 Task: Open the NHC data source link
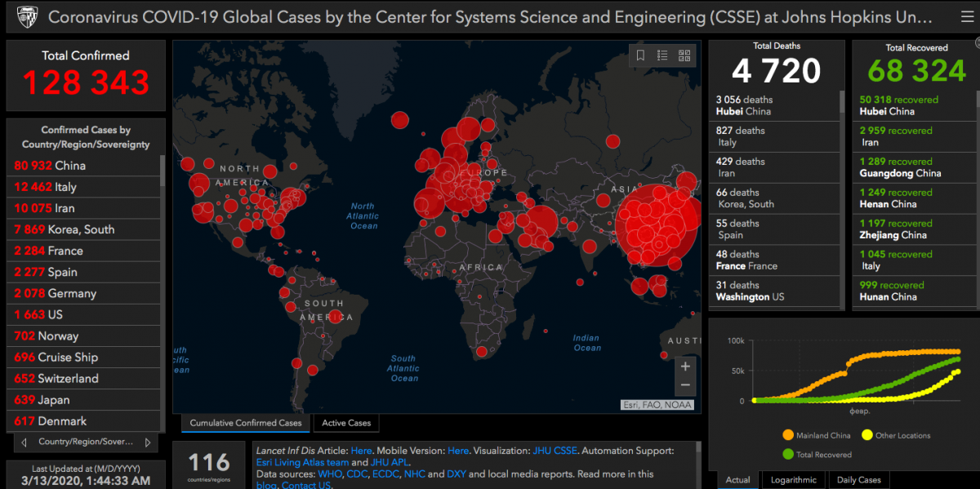414,473
